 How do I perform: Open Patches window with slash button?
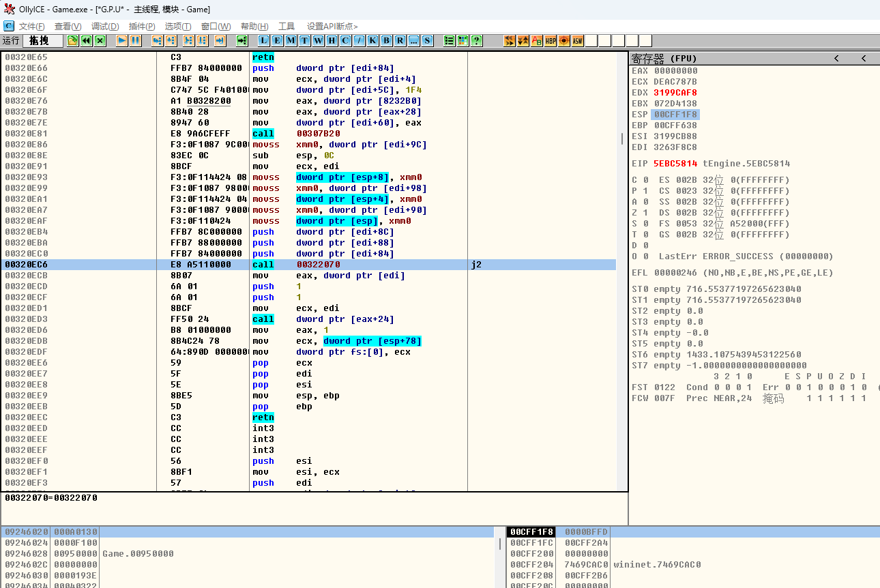point(359,40)
